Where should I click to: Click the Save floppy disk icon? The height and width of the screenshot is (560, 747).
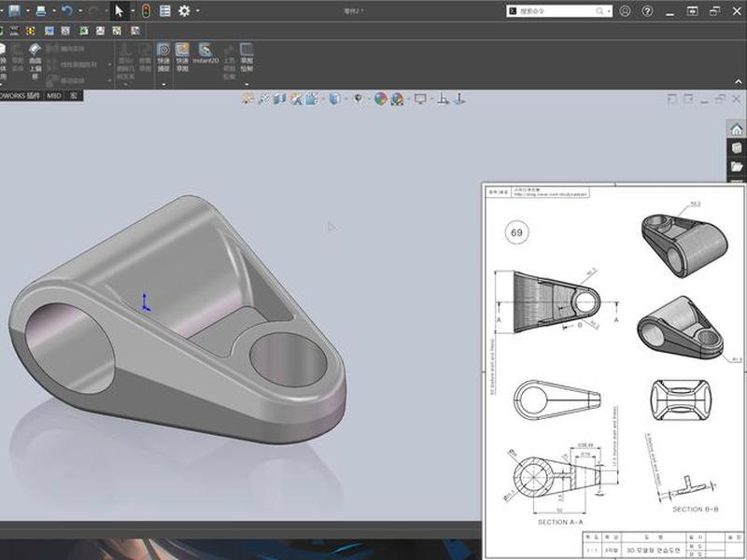[x=15, y=10]
